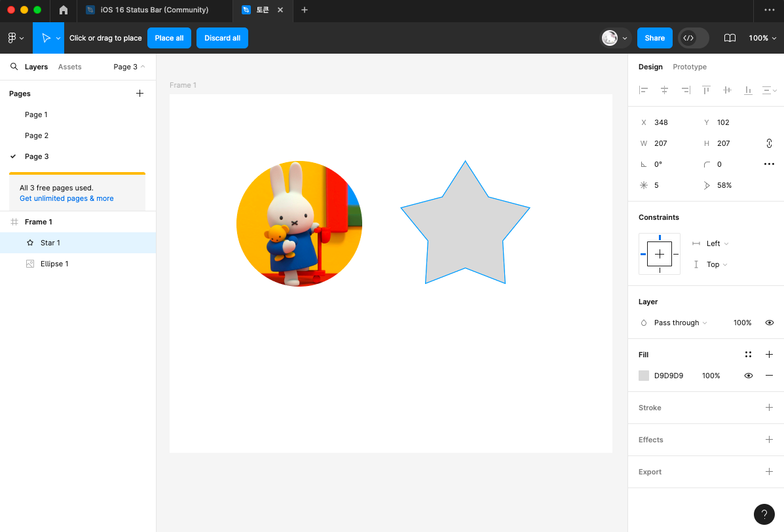Open the Help question mark button
This screenshot has height=532, width=784.
click(764, 514)
